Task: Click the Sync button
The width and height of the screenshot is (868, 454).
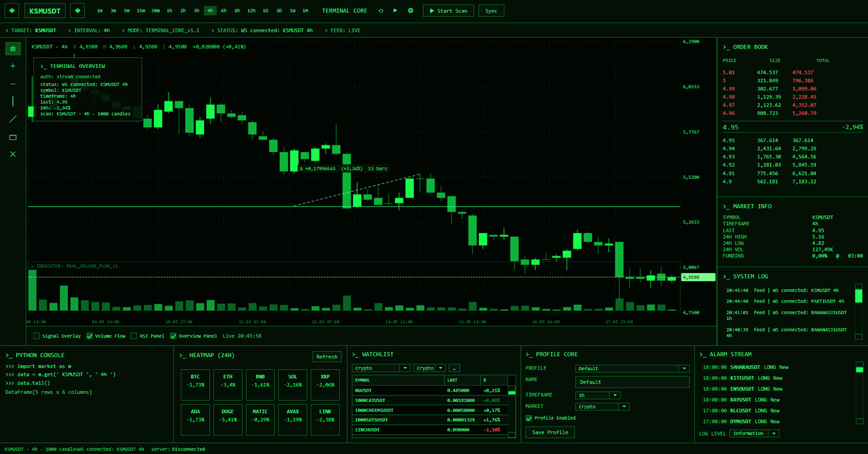Action: (491, 11)
